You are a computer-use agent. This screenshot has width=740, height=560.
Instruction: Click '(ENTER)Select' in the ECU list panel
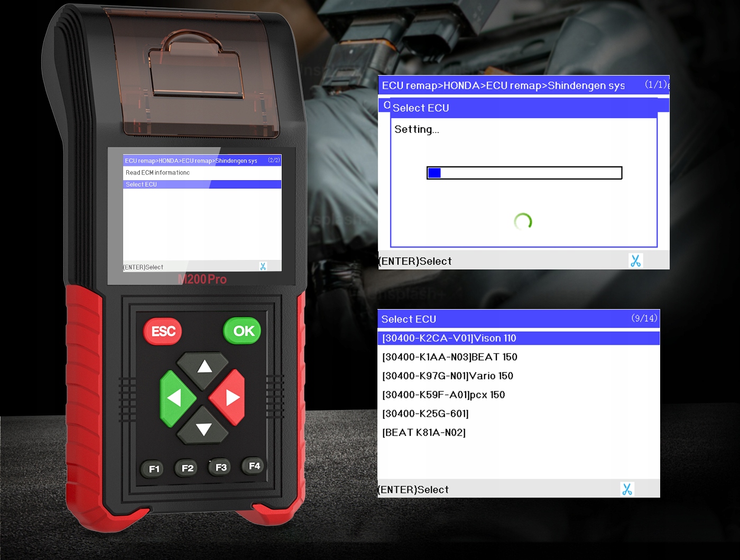click(413, 490)
